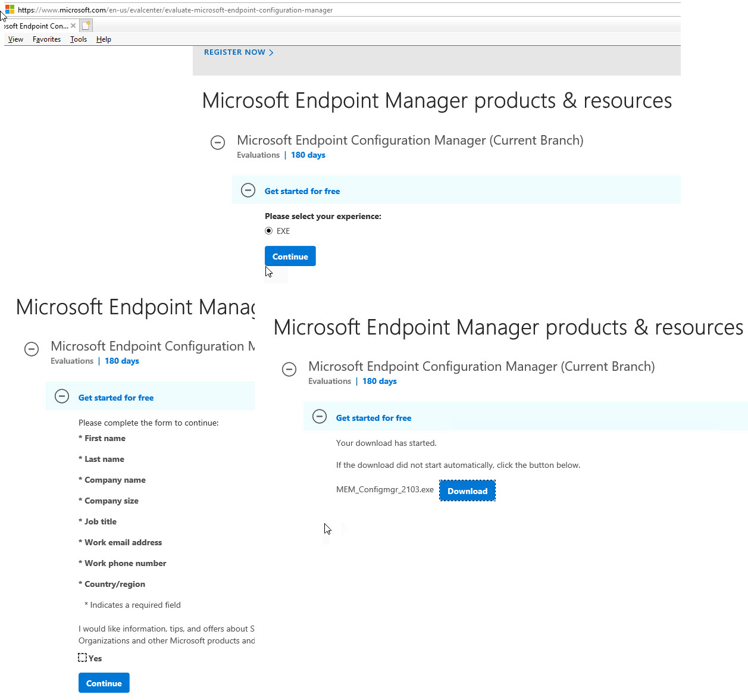Click the minus icon in the download panel section

point(320,417)
